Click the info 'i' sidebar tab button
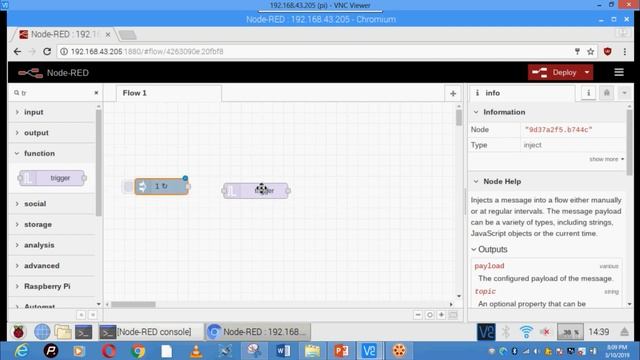Screen dimensions: 640x360 click(x=588, y=93)
